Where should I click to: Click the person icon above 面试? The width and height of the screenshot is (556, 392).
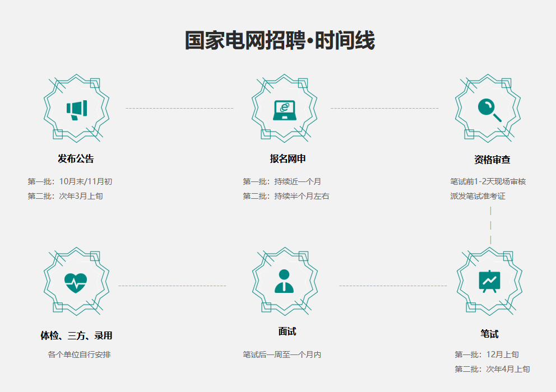tap(284, 281)
